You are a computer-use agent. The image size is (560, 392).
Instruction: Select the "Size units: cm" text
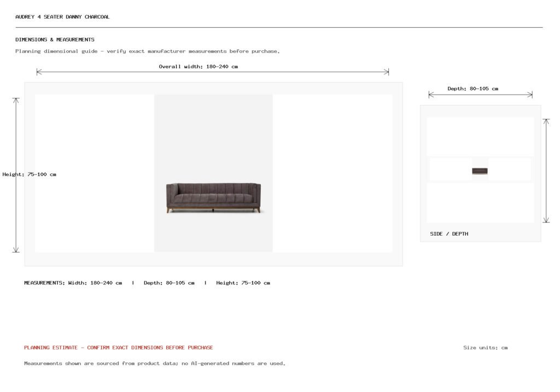[486, 347]
